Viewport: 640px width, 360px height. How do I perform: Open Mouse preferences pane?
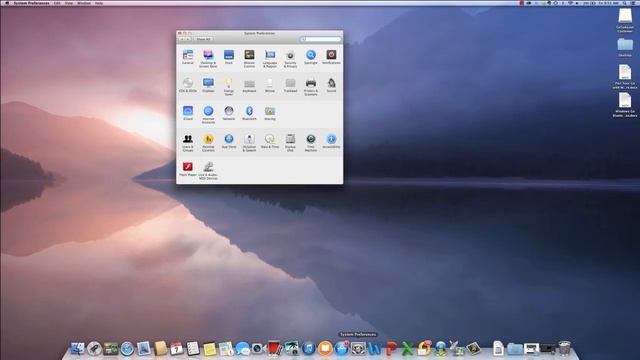click(270, 85)
